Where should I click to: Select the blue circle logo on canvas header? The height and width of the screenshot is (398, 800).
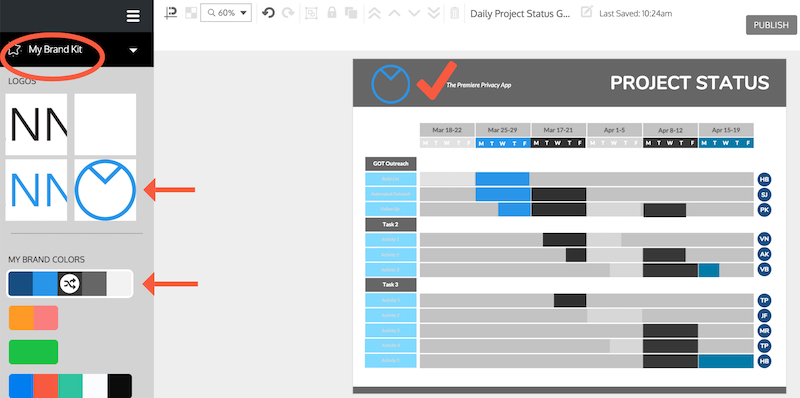(391, 84)
